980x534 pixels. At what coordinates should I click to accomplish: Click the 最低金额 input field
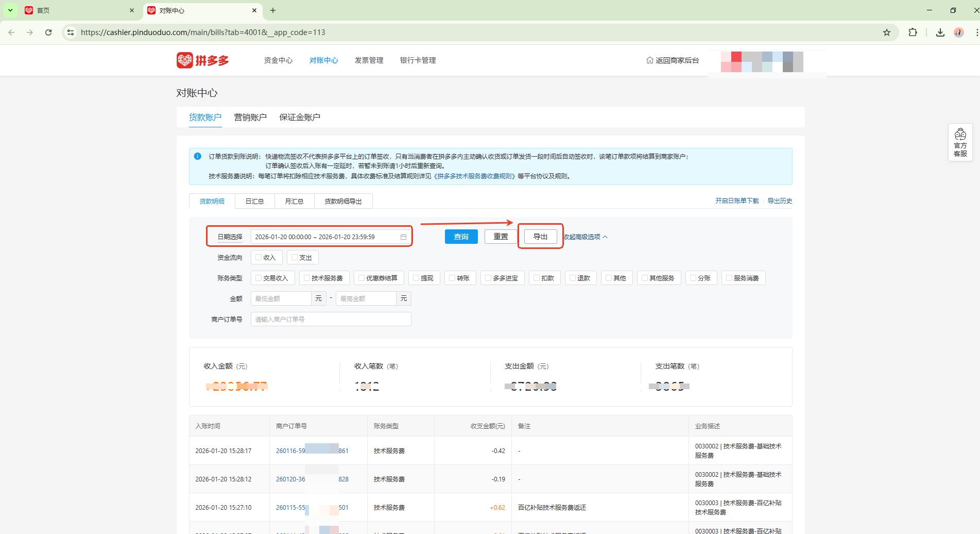point(281,298)
